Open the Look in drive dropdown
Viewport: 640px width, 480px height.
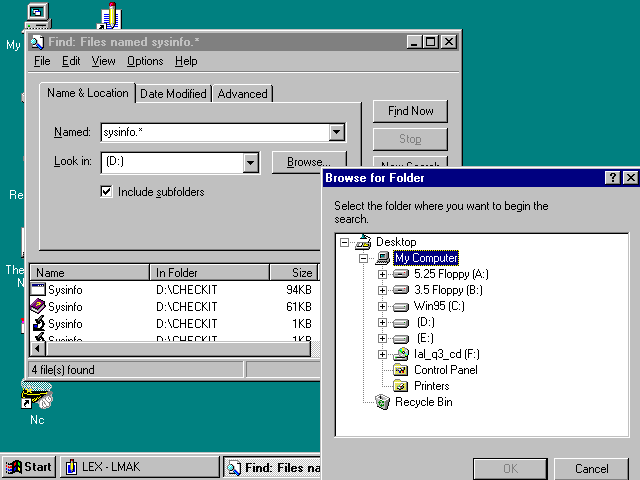[250, 162]
